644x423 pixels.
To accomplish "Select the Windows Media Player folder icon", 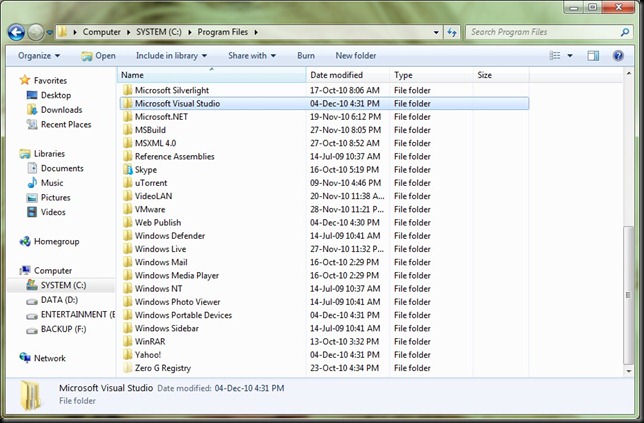I will pos(128,275).
